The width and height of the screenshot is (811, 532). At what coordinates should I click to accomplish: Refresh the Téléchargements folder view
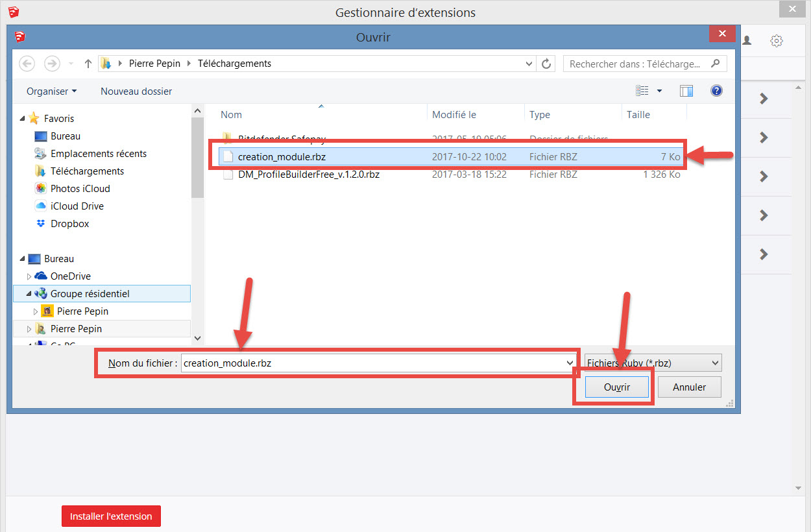coord(546,64)
